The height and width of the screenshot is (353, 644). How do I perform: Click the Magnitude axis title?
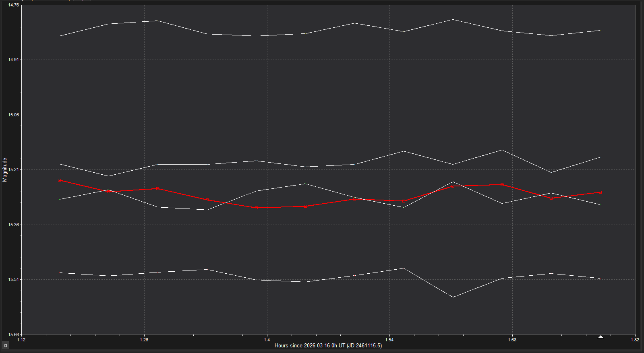click(x=5, y=170)
